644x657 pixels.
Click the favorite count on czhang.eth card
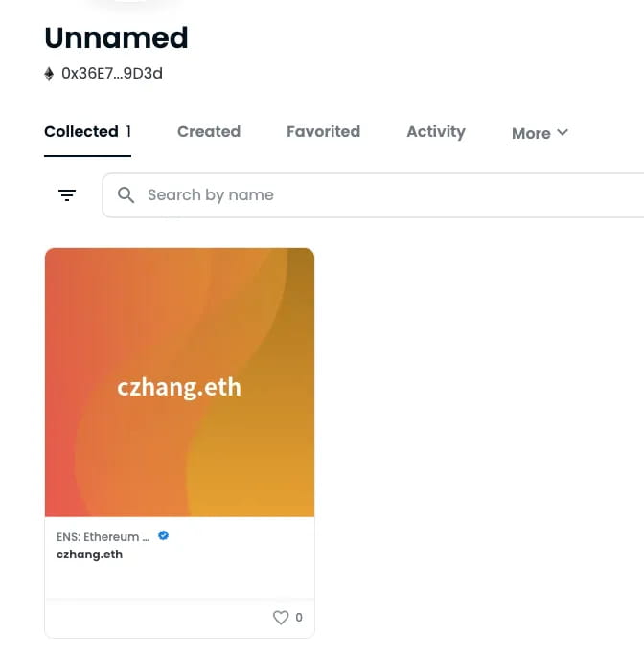[x=299, y=618]
